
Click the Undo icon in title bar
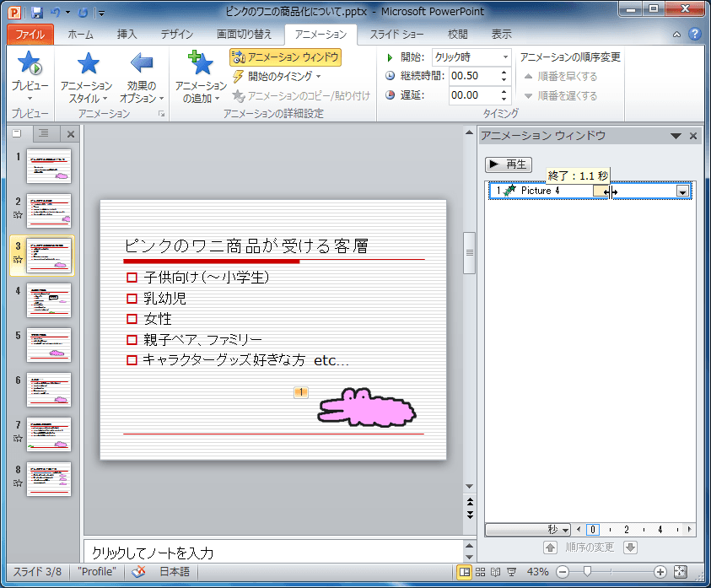56,13
